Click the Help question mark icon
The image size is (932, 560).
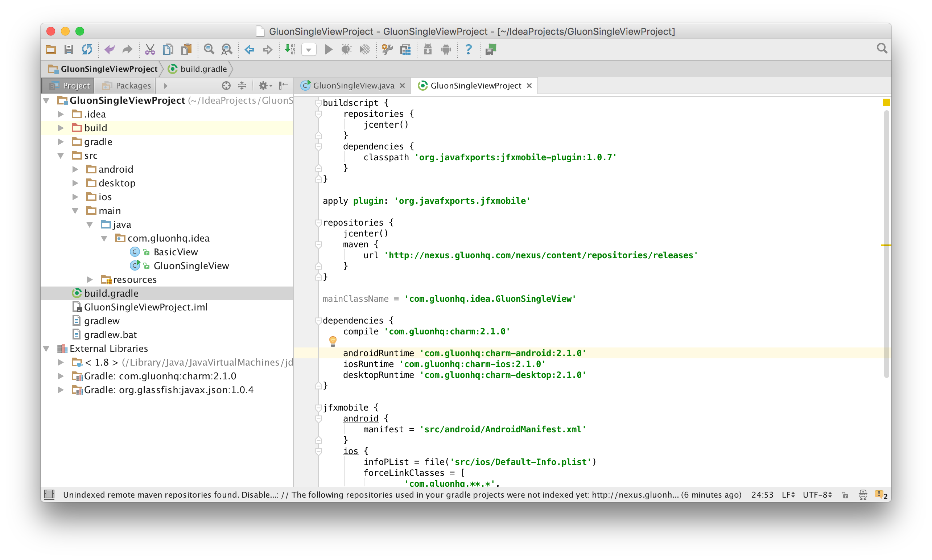(x=468, y=49)
